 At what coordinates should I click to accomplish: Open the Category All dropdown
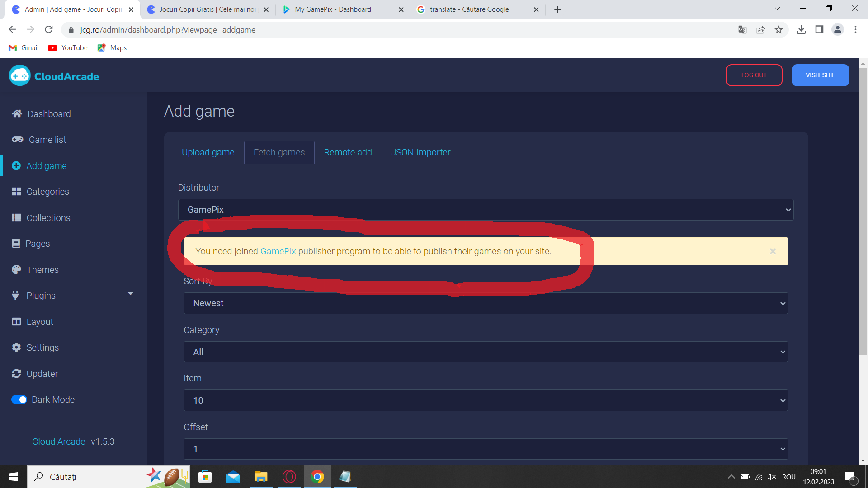[x=486, y=352]
